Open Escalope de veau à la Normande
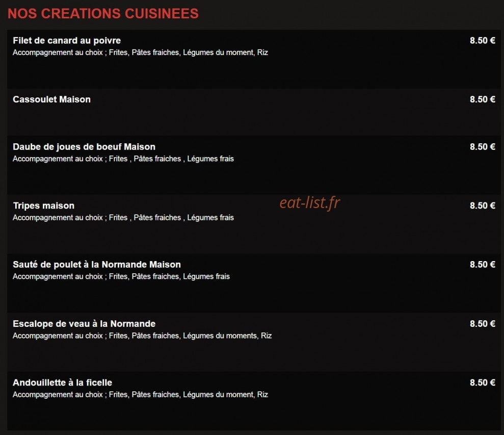The height and width of the screenshot is (435, 504). [84, 324]
